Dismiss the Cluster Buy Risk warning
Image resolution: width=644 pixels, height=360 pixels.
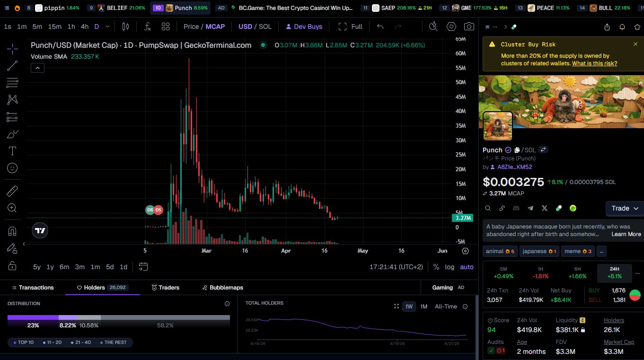coord(635,44)
